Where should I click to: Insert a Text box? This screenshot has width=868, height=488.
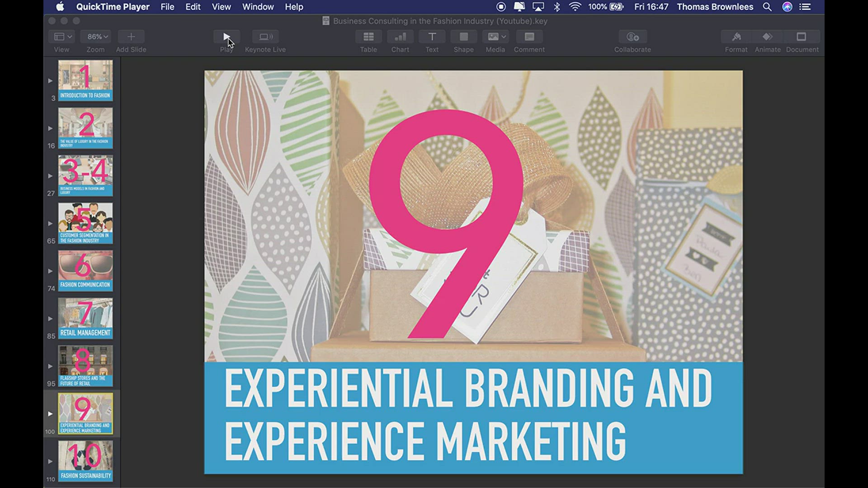(x=432, y=37)
